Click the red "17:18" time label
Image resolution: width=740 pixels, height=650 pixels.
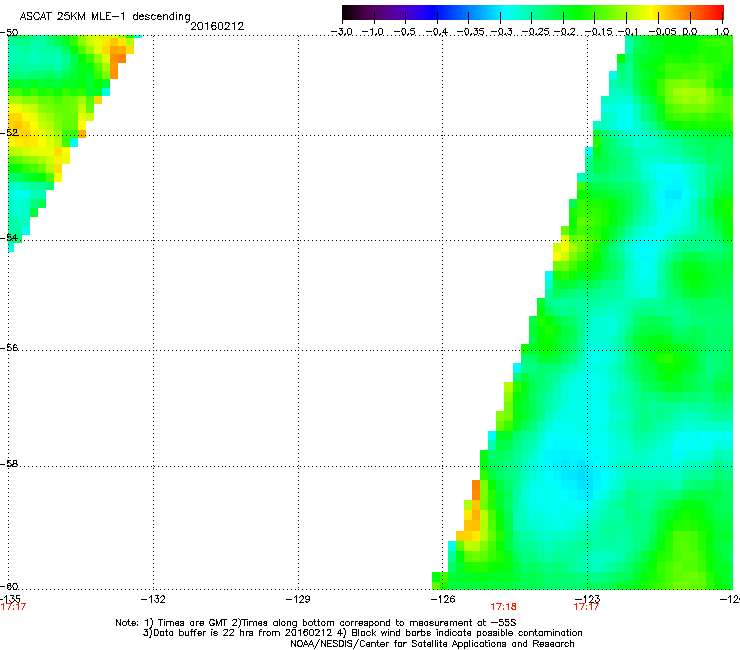click(504, 607)
